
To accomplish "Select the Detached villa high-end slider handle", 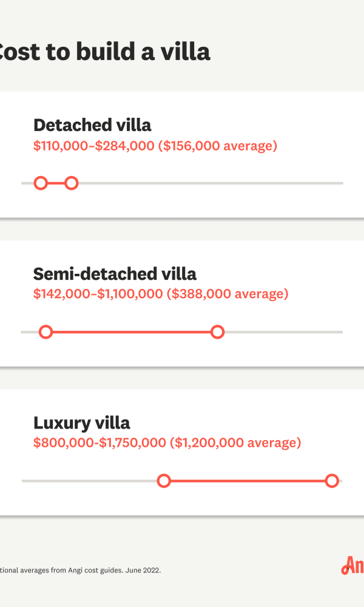I will (71, 183).
